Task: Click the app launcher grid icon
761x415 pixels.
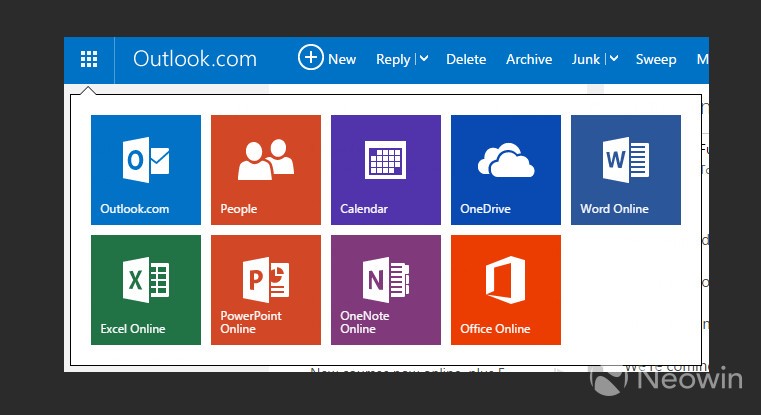Action: point(89,60)
